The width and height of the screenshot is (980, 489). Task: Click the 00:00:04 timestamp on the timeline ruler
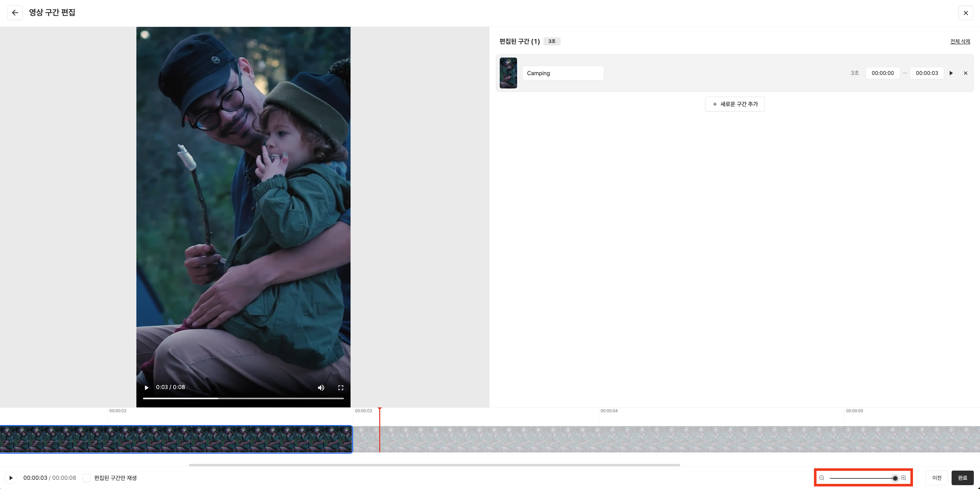pos(609,411)
